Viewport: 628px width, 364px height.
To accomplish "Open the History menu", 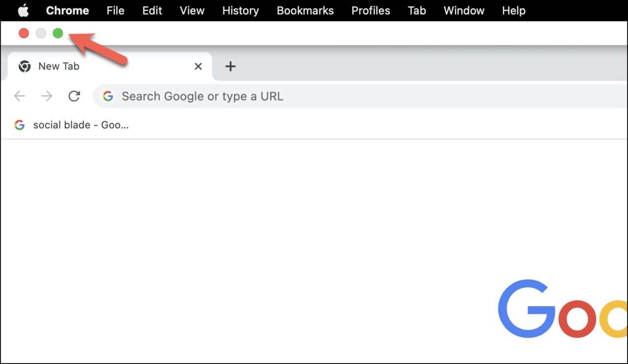I will coord(240,10).
